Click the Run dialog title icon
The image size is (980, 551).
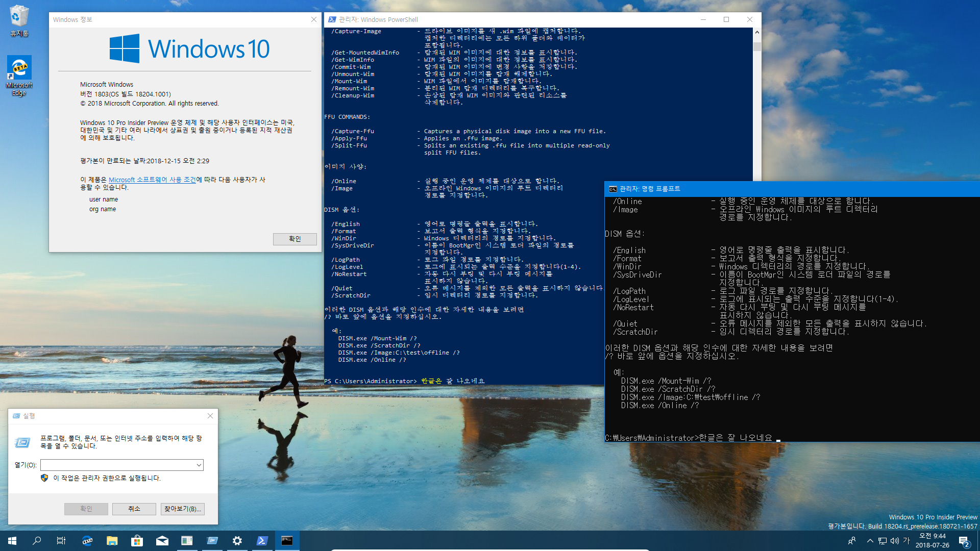16,416
